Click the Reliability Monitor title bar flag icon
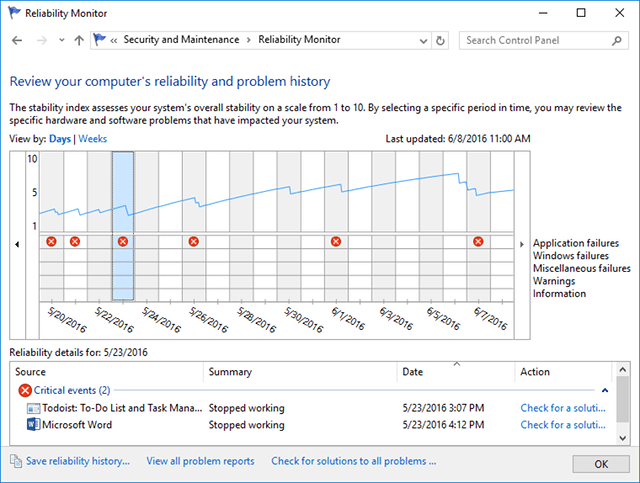This screenshot has height=483, width=640. pos(14,13)
